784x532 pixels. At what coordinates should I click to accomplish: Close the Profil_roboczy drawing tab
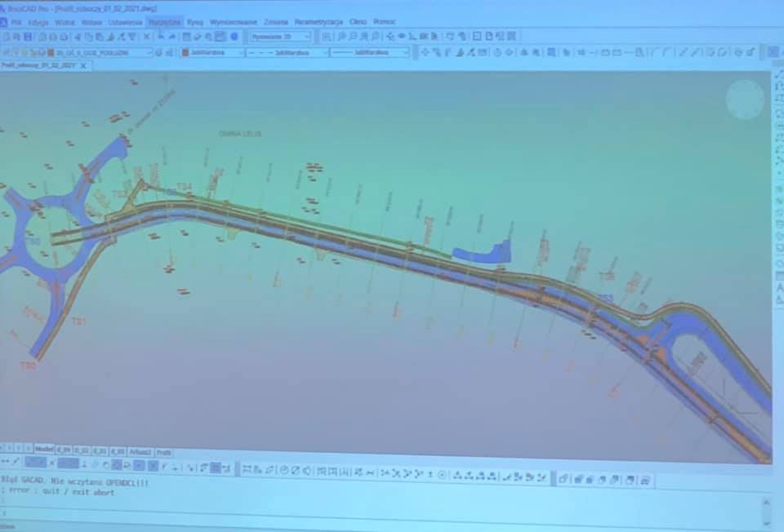click(83, 64)
